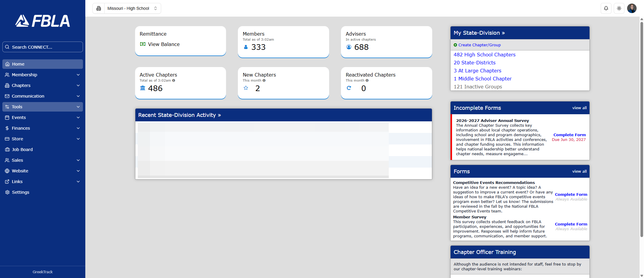
Task: Open 3 At Large Chapters link
Action: pyautogui.click(x=478, y=71)
